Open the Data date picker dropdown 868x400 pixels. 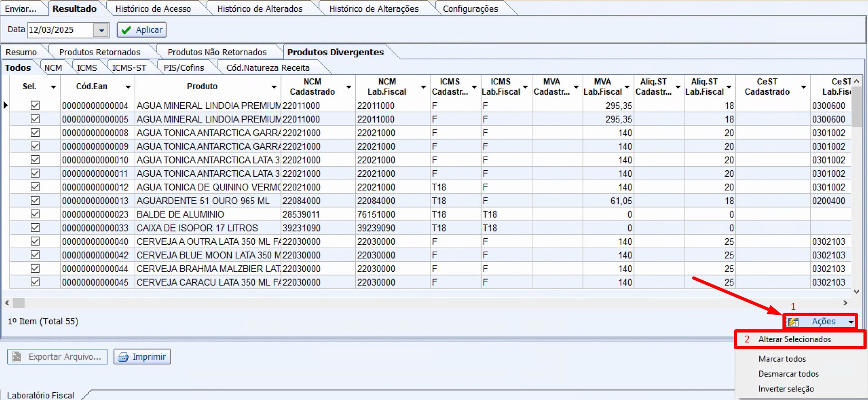[x=101, y=30]
